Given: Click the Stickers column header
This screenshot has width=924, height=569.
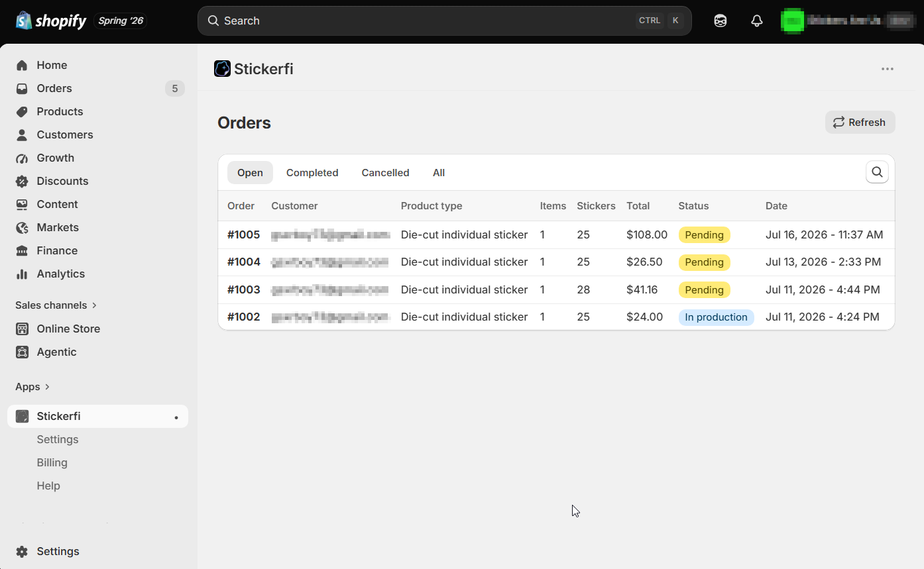Looking at the screenshot, I should (x=596, y=206).
